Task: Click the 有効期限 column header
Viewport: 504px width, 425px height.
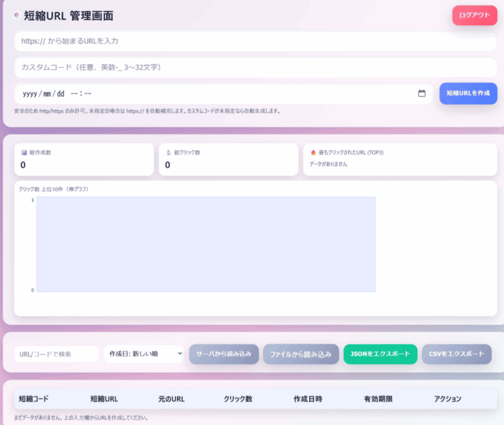Action: coord(378,399)
